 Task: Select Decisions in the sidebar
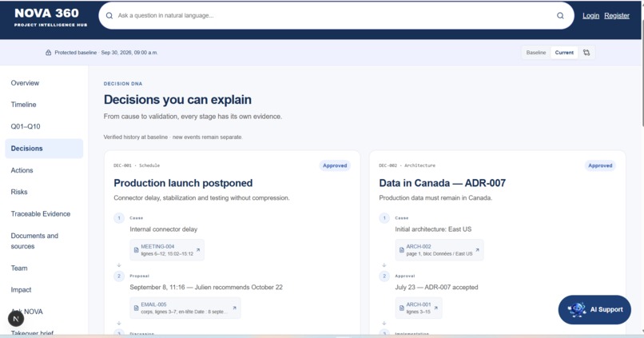(x=44, y=149)
